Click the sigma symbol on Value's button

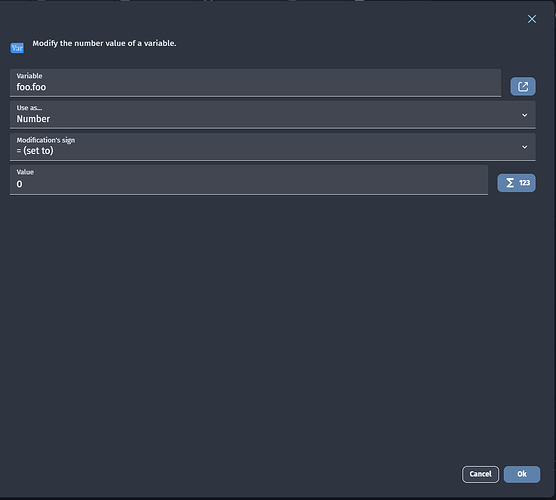coord(510,183)
